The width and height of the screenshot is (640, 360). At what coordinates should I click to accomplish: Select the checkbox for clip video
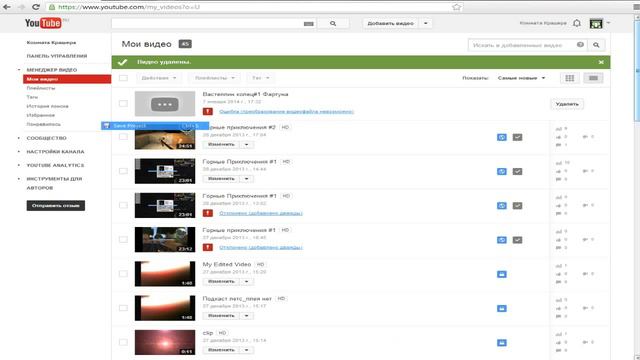coord(123,342)
